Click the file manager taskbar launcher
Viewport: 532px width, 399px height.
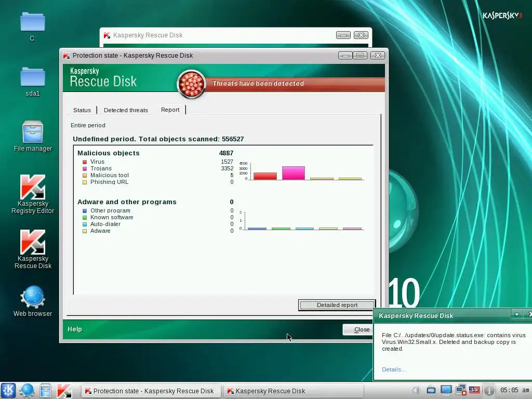pyautogui.click(x=45, y=391)
